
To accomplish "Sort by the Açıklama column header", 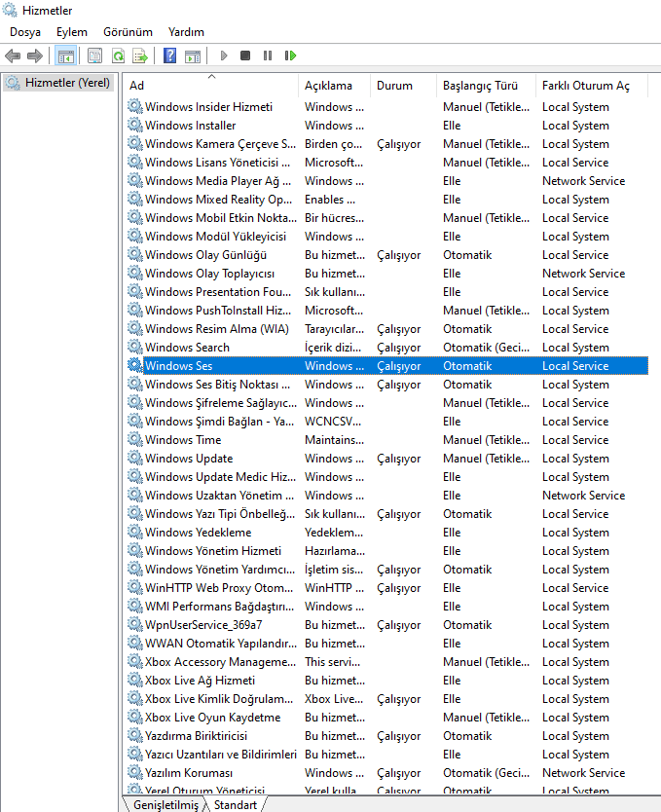I will 334,86.
